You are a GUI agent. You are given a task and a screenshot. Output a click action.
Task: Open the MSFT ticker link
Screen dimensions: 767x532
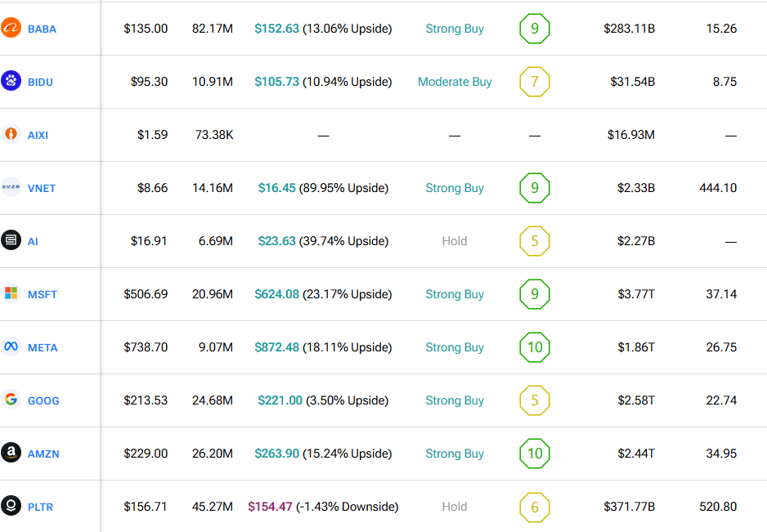[x=43, y=294]
